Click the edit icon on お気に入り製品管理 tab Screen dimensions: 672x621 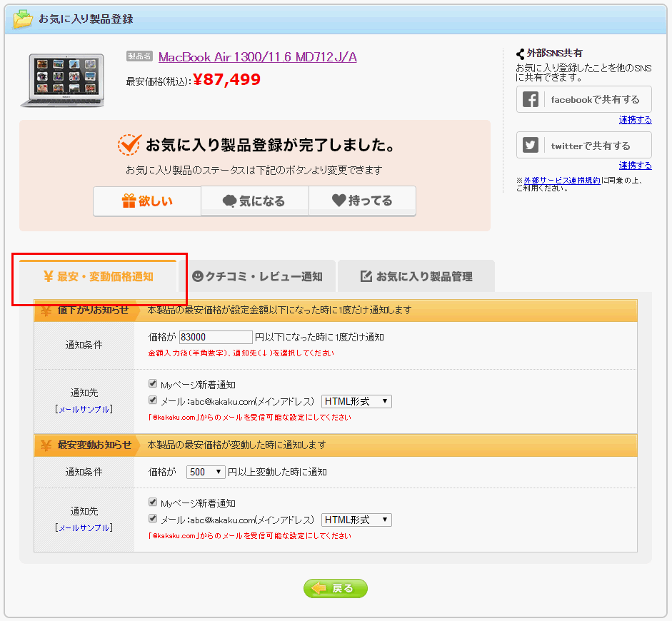pos(366,276)
